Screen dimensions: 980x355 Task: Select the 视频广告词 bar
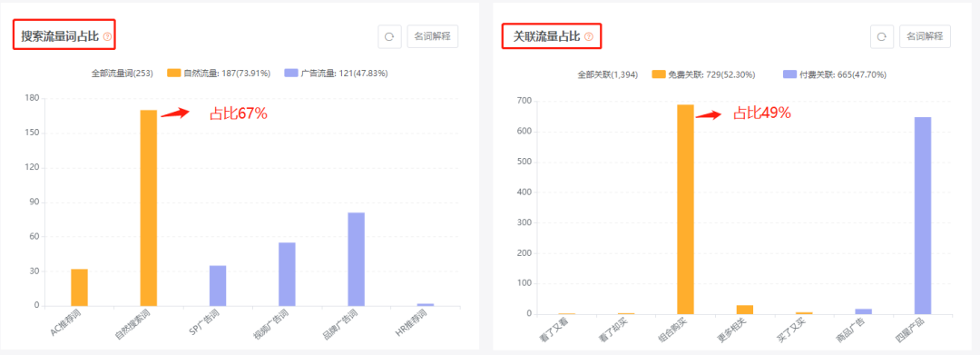point(287,274)
